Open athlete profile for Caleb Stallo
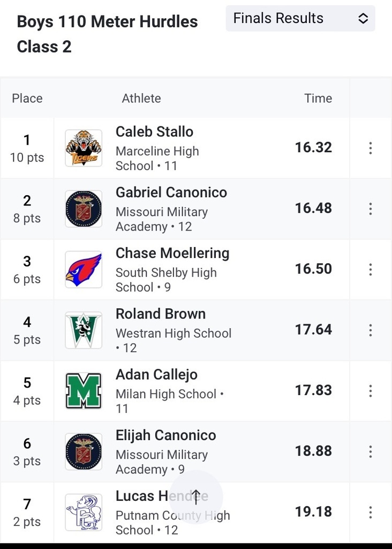The height and width of the screenshot is (549, 392). [154, 132]
